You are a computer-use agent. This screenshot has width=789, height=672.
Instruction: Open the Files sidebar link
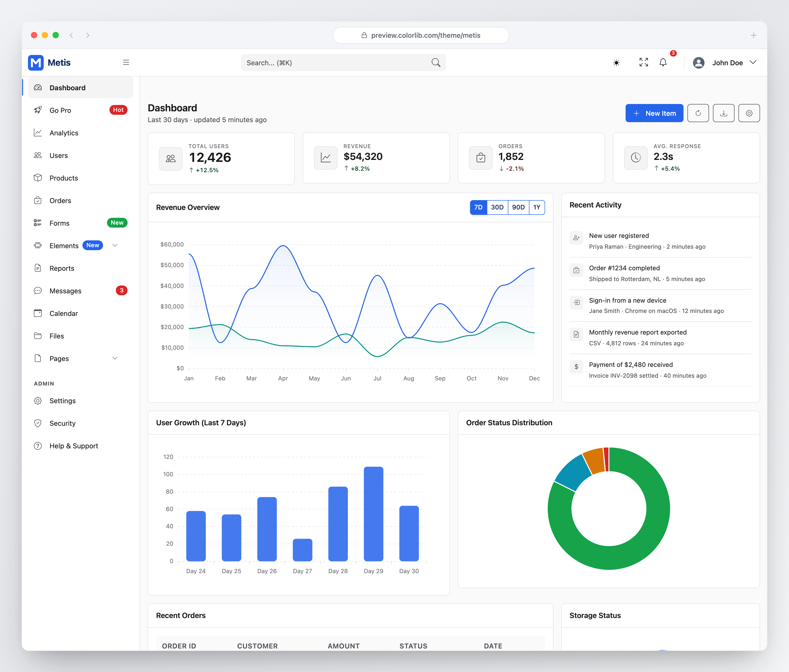(81, 336)
